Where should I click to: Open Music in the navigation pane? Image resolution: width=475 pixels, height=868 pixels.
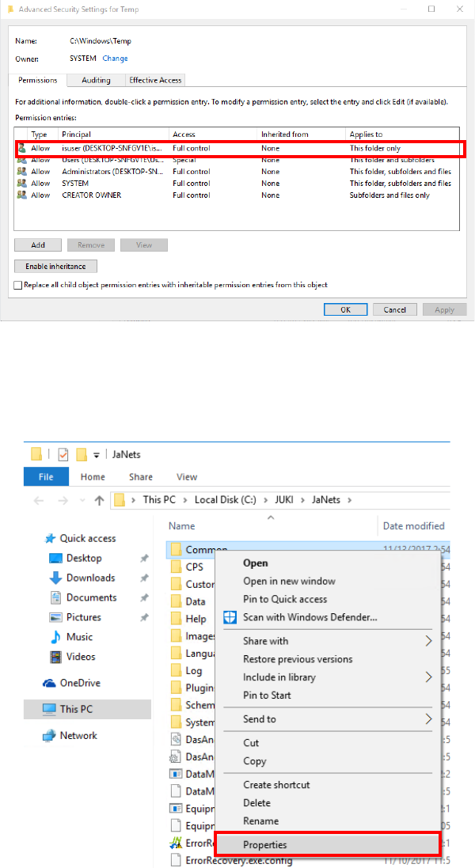[x=79, y=637]
